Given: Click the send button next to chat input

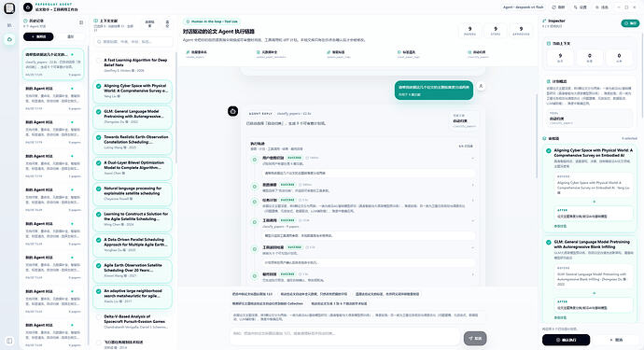Looking at the screenshot, I should (475, 338).
